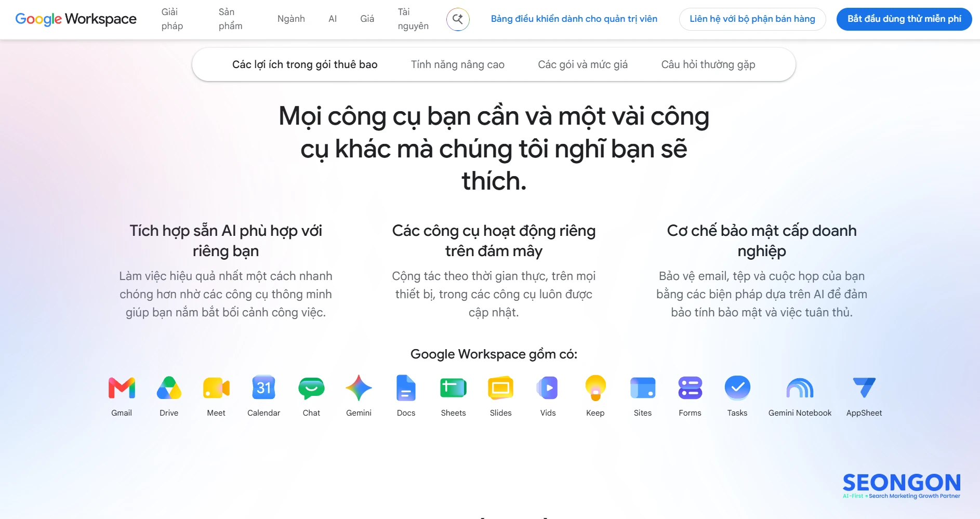Click main headline Mọi công cụ bạn cần

coord(494,149)
